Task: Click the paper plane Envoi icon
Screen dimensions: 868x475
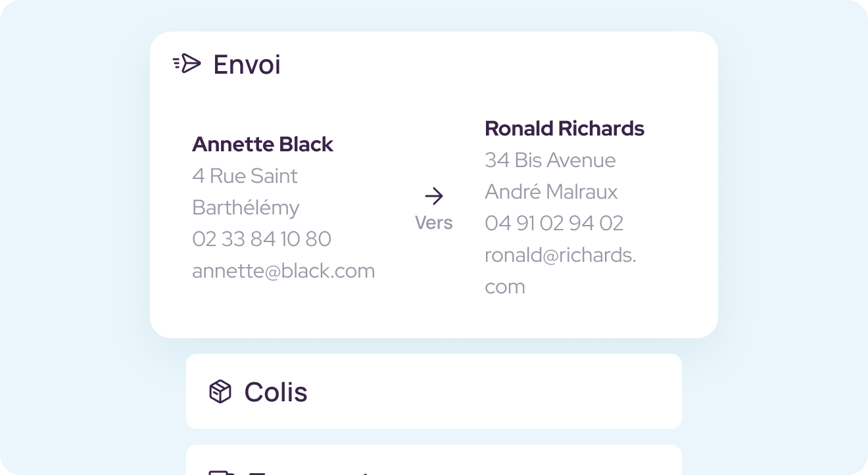Action: pos(187,64)
